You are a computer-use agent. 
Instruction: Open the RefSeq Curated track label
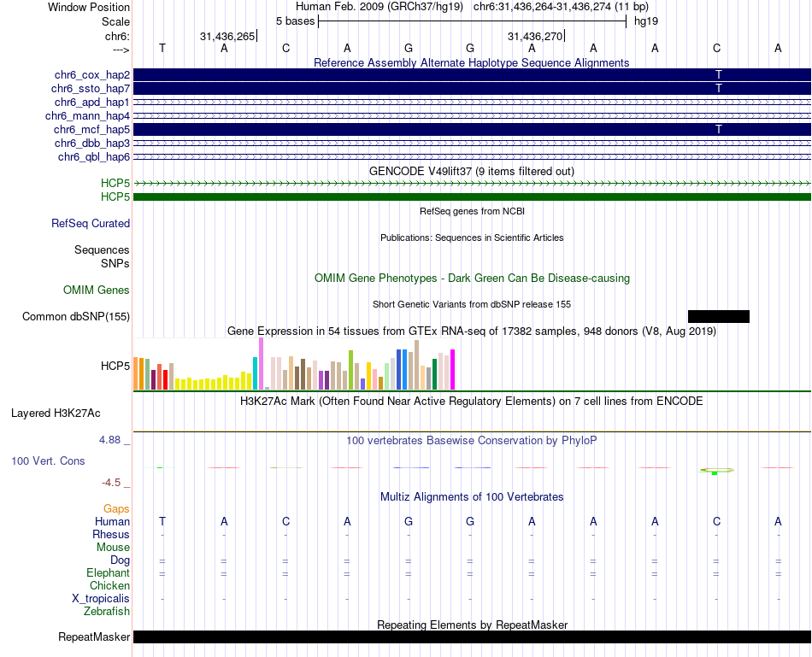[91, 224]
